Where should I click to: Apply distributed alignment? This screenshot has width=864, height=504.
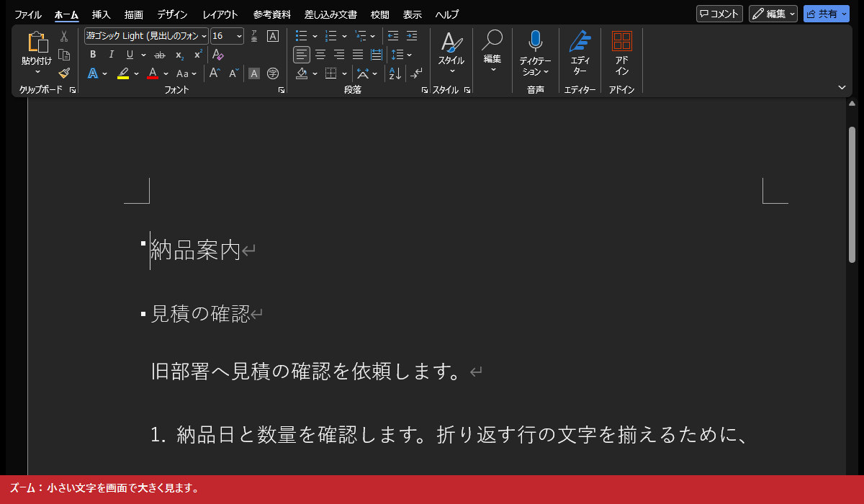click(377, 55)
